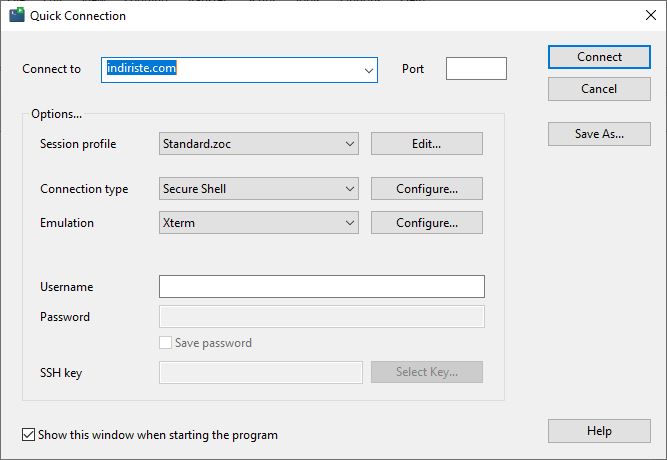Click the Cancel button
This screenshot has width=667, height=460.
599,89
